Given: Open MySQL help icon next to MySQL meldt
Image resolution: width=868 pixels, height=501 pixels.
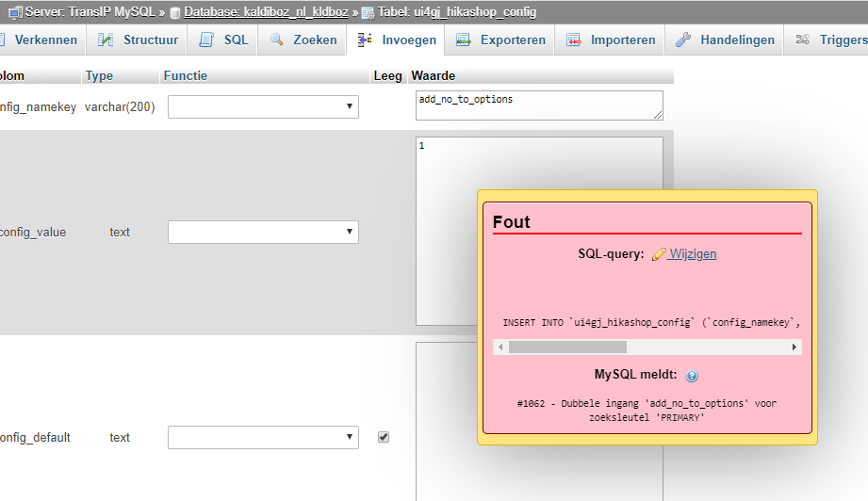Looking at the screenshot, I should point(692,376).
